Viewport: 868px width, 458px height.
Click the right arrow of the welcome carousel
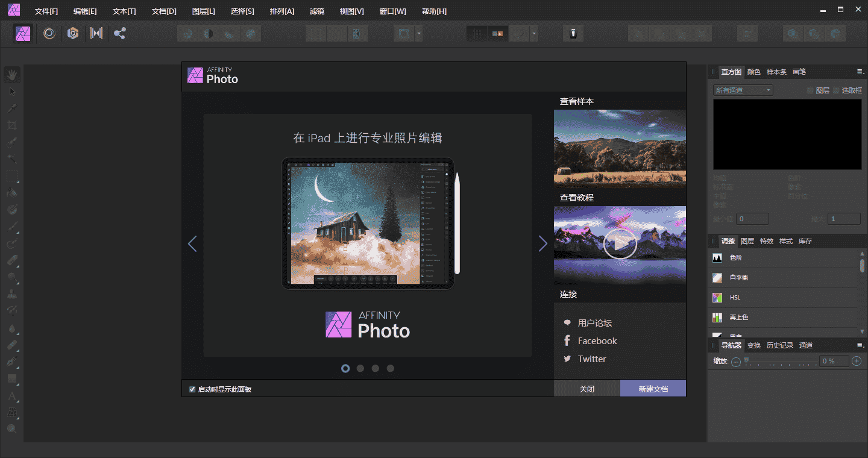[x=543, y=243]
